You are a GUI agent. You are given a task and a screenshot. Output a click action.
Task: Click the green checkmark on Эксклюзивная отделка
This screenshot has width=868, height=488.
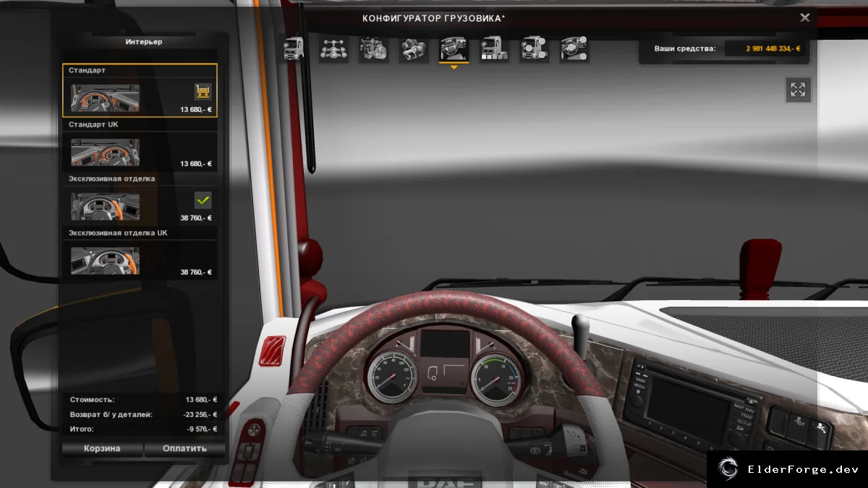(x=203, y=200)
